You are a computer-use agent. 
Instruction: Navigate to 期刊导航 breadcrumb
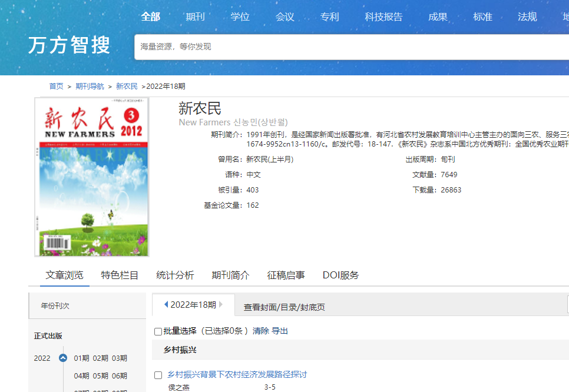tap(90, 86)
